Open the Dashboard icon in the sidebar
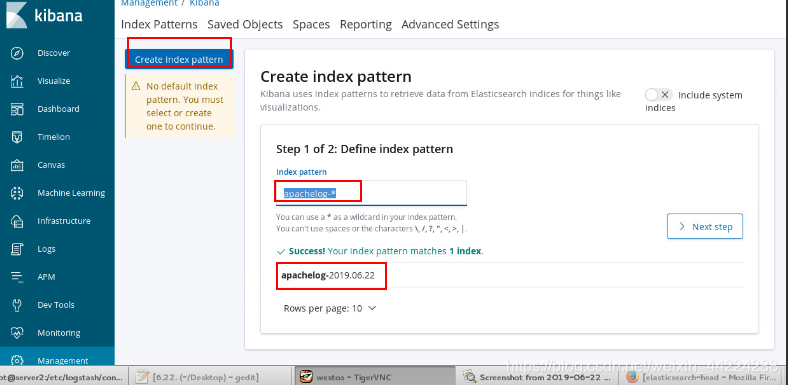The width and height of the screenshot is (788, 385). 17,109
